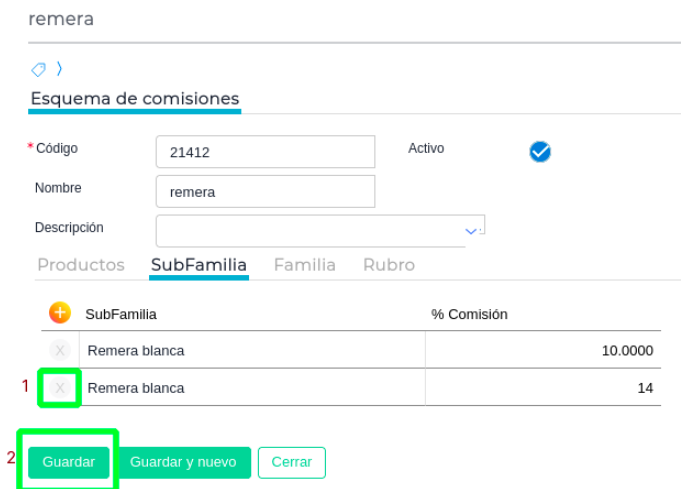Select the SubFamilia tab
The height and width of the screenshot is (489, 681).
(199, 265)
